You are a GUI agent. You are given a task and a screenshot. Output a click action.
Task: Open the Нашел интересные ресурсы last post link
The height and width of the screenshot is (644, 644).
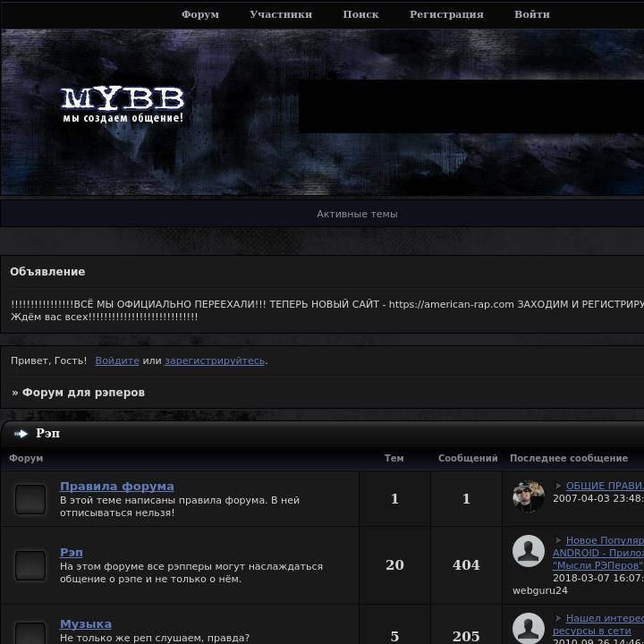[598, 624]
